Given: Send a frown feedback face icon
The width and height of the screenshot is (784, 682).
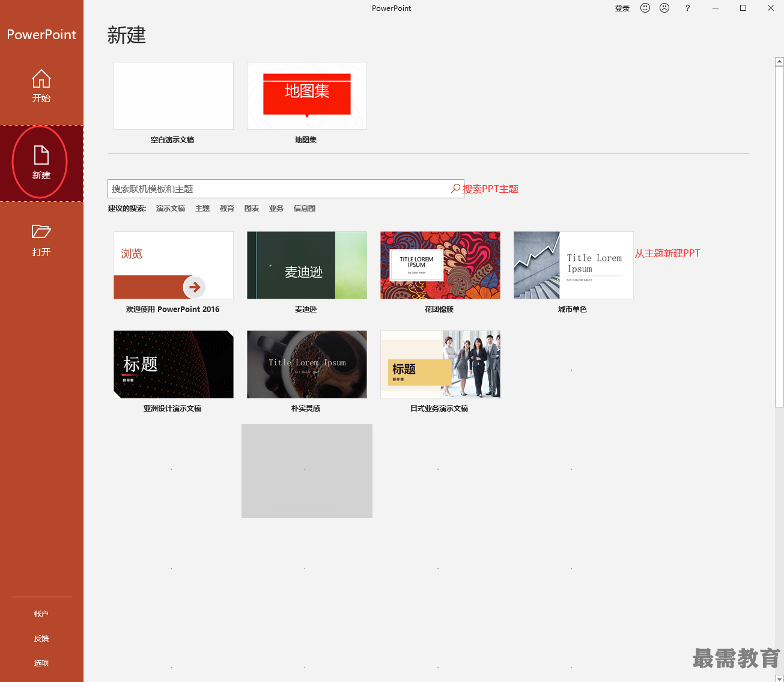Looking at the screenshot, I should click(664, 8).
